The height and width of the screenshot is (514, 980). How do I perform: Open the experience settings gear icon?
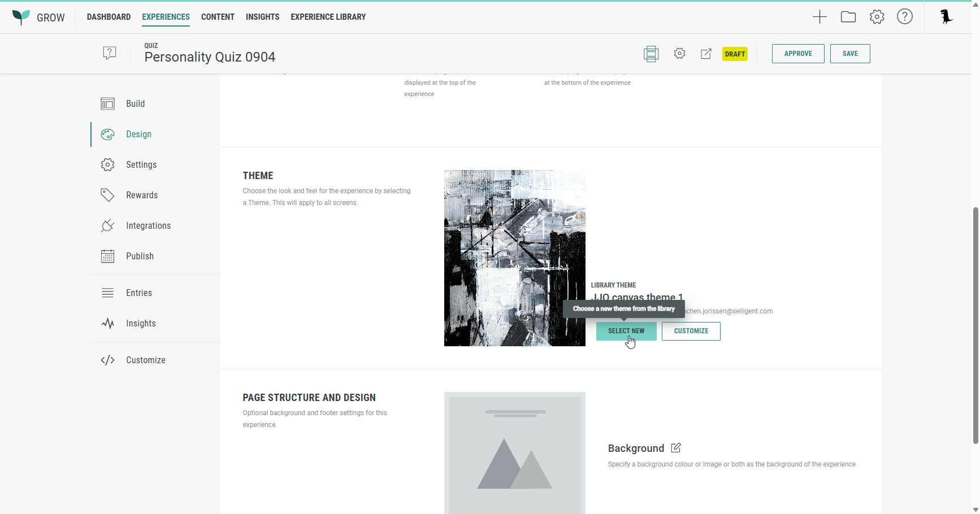click(679, 54)
